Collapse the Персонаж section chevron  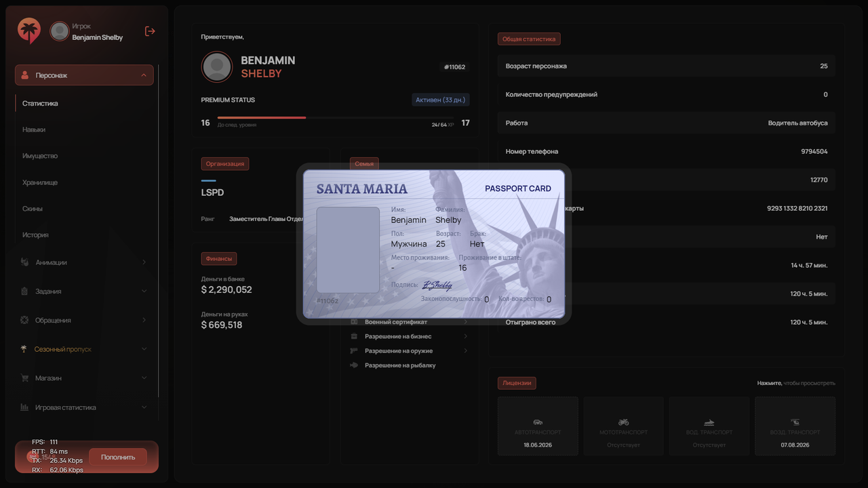click(x=144, y=75)
